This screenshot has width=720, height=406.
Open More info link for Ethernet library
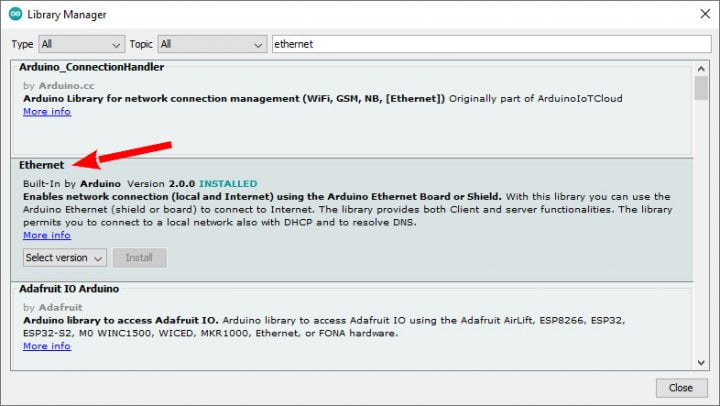tap(47, 235)
